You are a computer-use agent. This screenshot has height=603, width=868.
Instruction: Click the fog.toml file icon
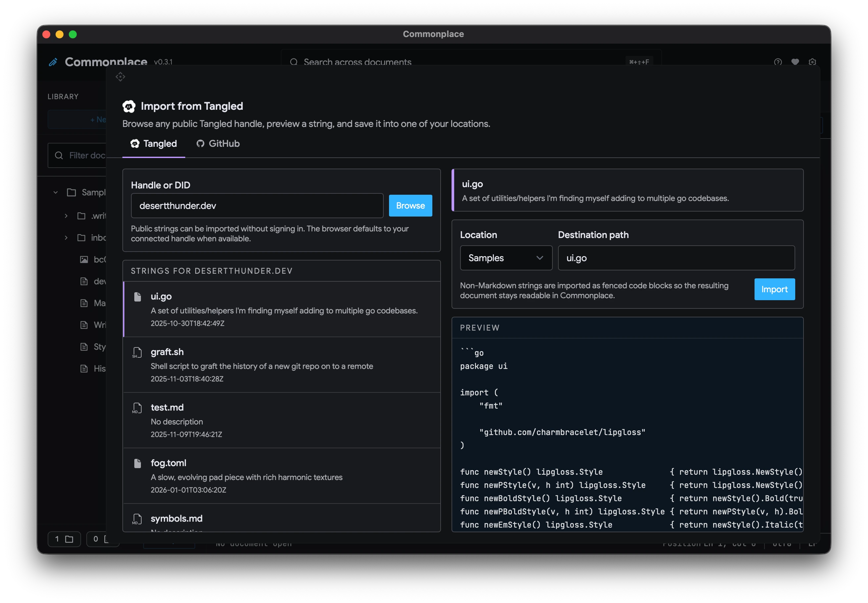(x=137, y=463)
